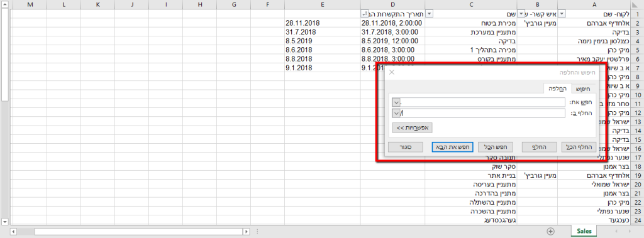Image resolution: width=644 pixels, height=238 pixels.
Task: Open the Sales sheet tab
Action: pyautogui.click(x=584, y=232)
